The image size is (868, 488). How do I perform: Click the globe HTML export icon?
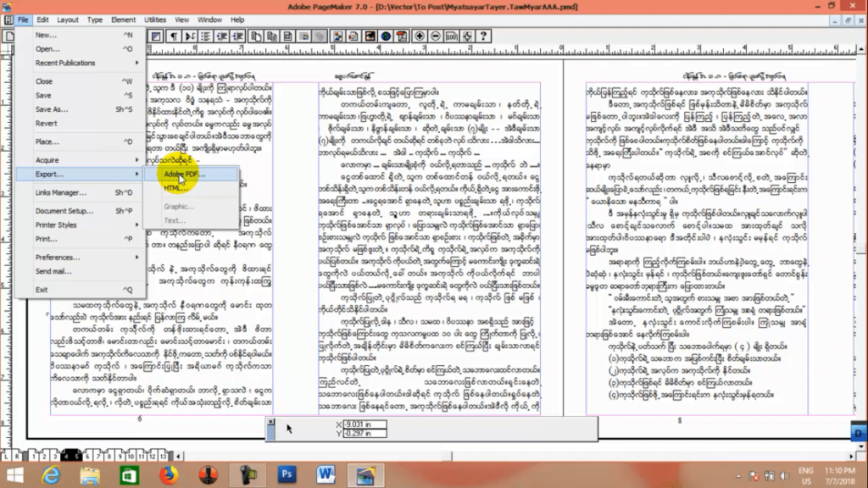tap(386, 36)
